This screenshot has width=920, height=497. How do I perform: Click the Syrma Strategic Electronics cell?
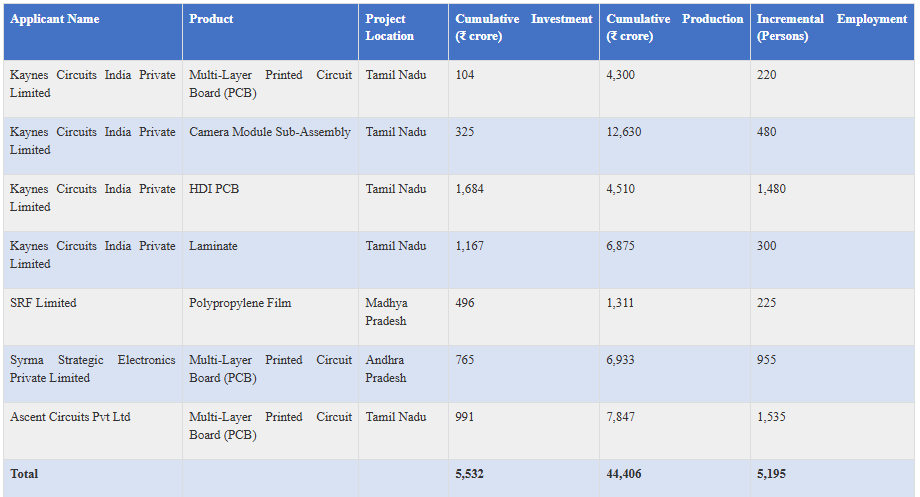point(92,369)
